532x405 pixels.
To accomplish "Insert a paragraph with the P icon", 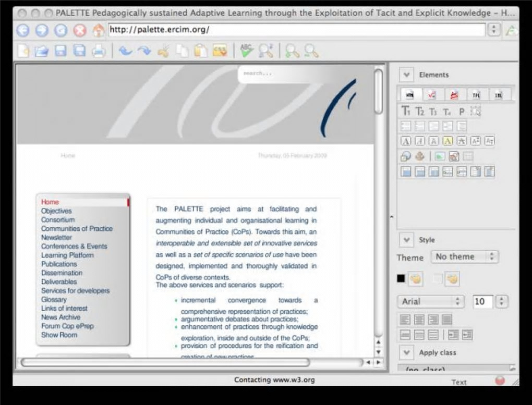I will 462,112.
